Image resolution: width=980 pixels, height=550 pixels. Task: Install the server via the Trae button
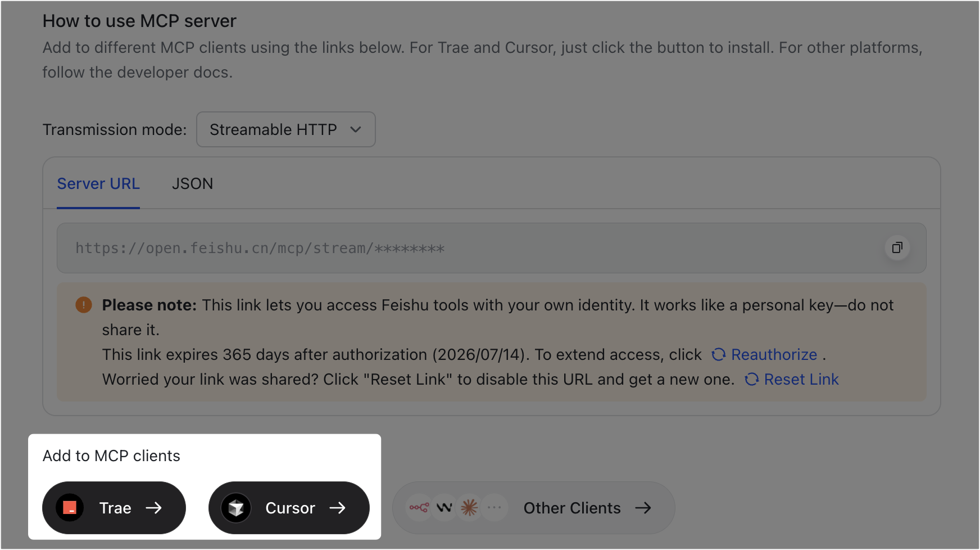pos(115,508)
